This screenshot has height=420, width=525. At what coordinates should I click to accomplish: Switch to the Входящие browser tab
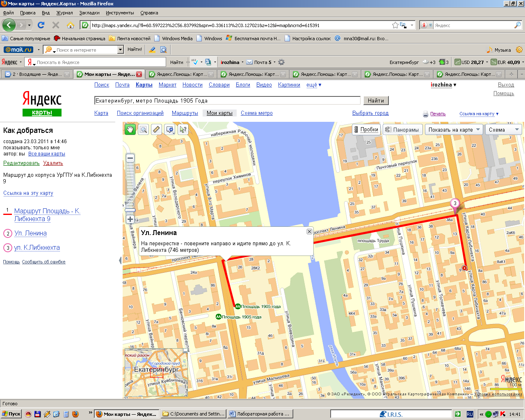tap(37, 74)
